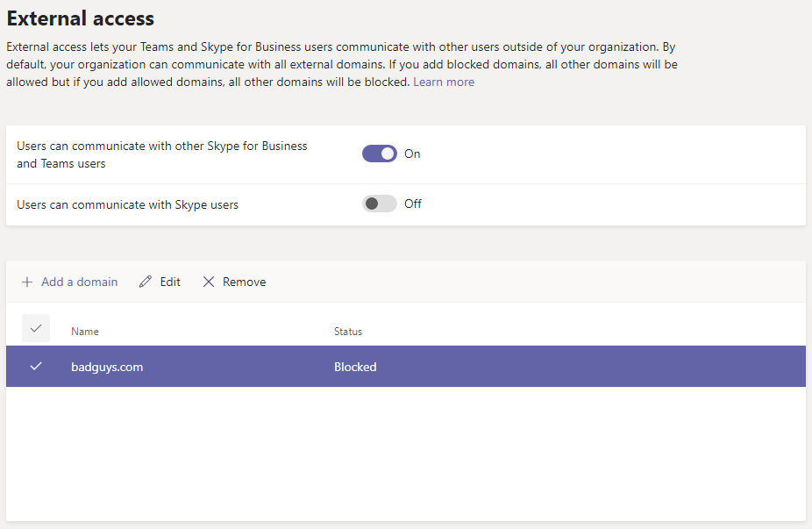
Task: Click the domain name badguys.com
Action: (x=107, y=366)
